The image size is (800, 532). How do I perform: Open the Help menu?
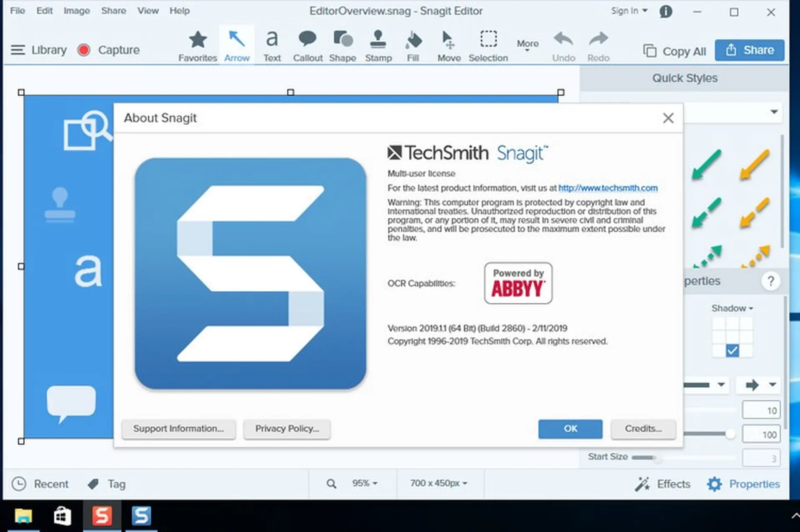180,11
